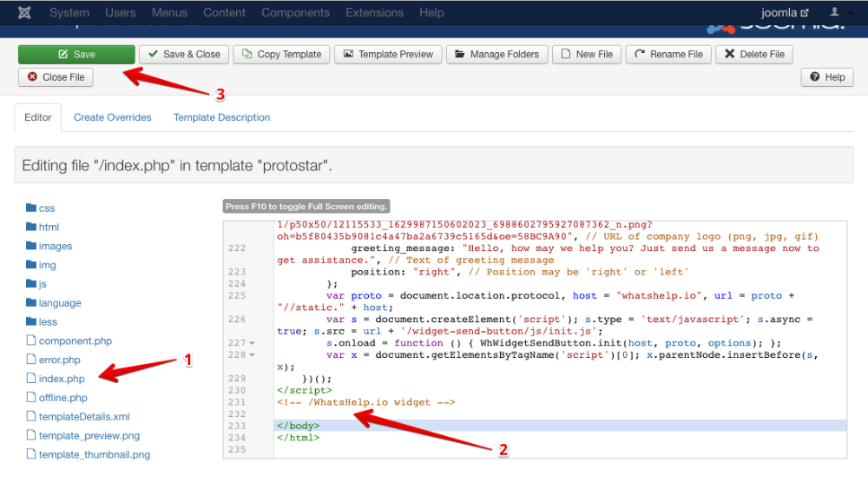Image resolution: width=868 pixels, height=496 pixels.
Task: Click the Save button
Action: point(76,54)
